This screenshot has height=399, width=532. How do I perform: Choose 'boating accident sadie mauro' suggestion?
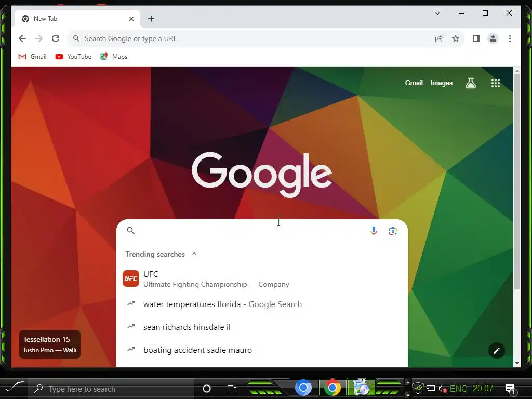[x=262, y=350]
